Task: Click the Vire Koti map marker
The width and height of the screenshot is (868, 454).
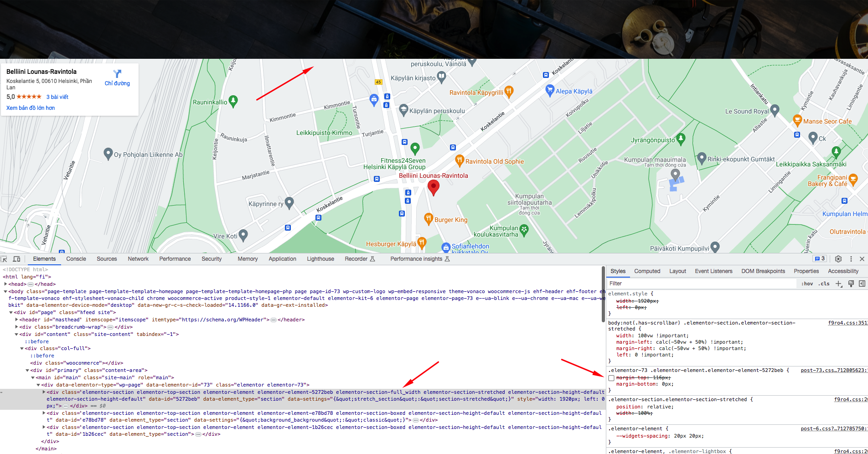Action: [x=243, y=236]
